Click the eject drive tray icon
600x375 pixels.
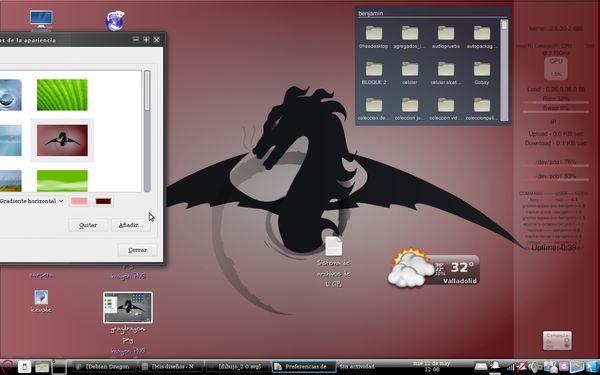(x=481, y=367)
